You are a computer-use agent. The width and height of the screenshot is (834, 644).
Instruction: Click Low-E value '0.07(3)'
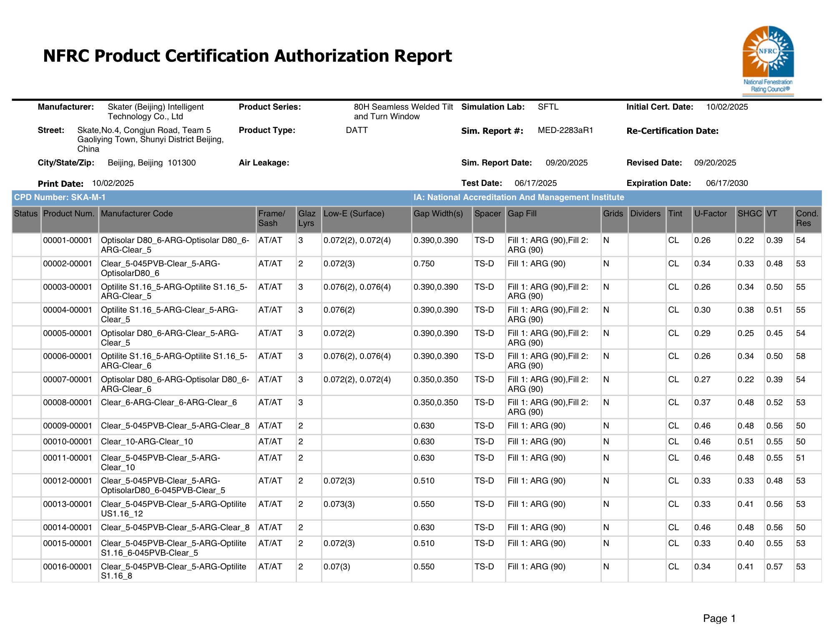click(x=337, y=567)
